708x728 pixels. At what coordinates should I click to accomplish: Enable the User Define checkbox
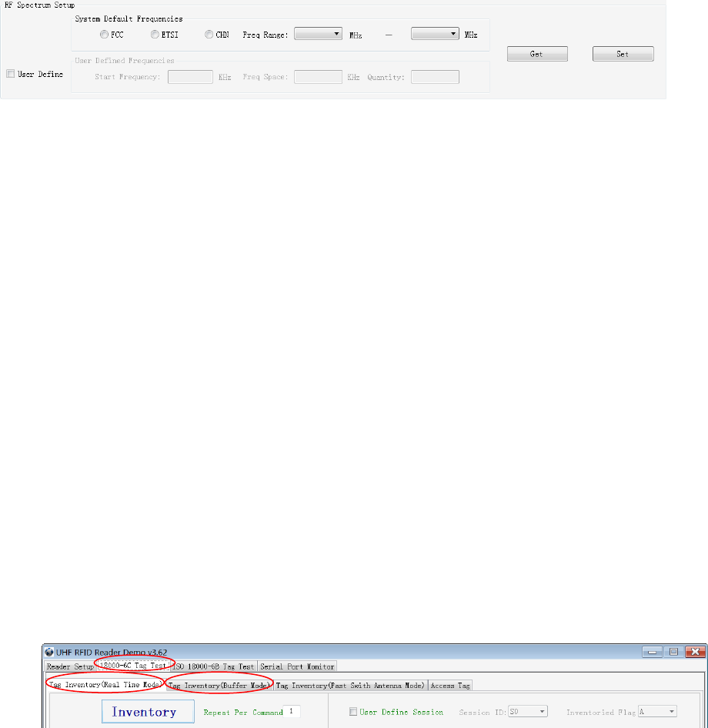[x=10, y=74]
